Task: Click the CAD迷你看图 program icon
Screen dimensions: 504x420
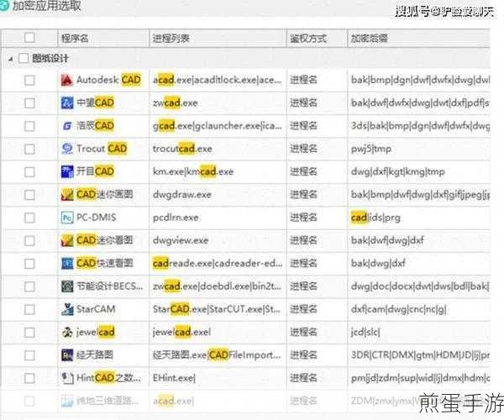Action: coord(67,240)
